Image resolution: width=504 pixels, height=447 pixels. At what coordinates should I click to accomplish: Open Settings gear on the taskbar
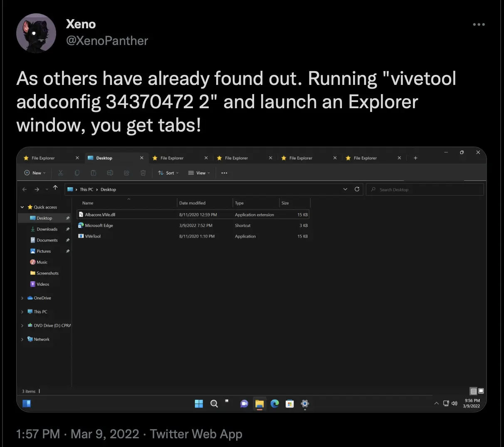pos(305,403)
